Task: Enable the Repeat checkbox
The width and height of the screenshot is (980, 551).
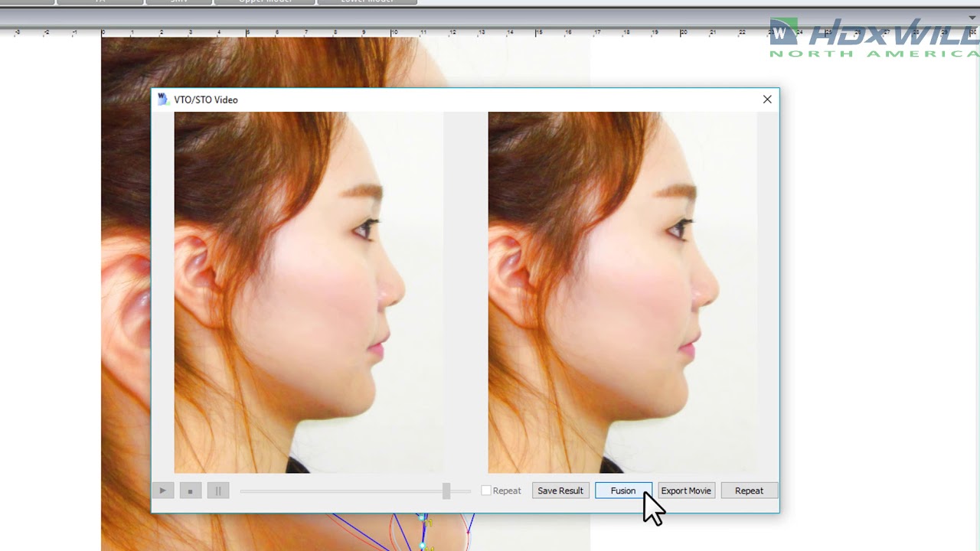Action: pyautogui.click(x=486, y=491)
